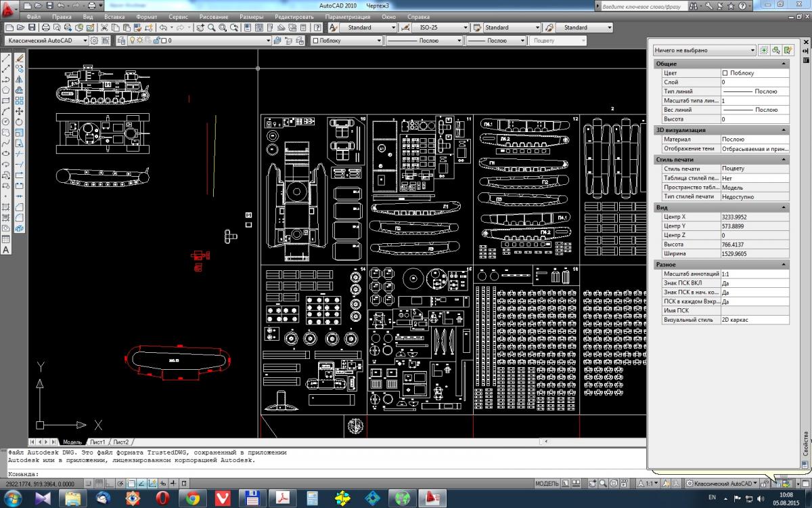
Task: Switch to the Лист1 layout tab
Action: (x=97, y=442)
